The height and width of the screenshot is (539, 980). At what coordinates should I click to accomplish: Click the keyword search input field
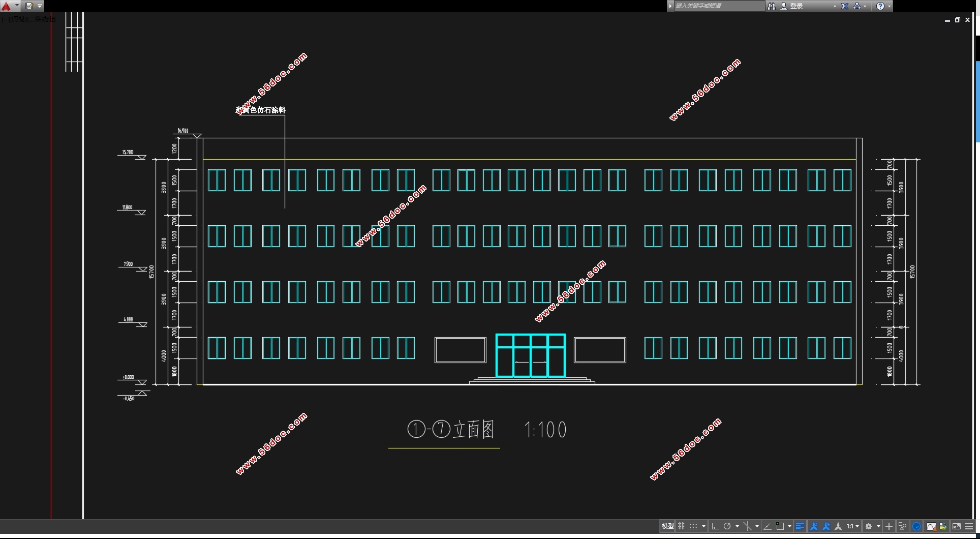coord(718,6)
